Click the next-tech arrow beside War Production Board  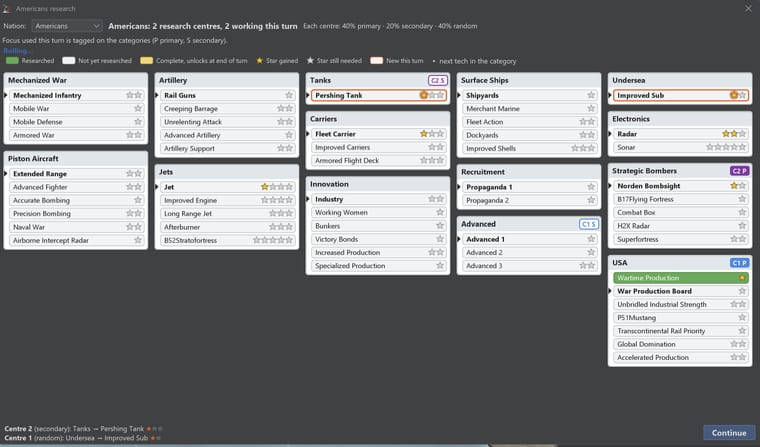(610, 291)
